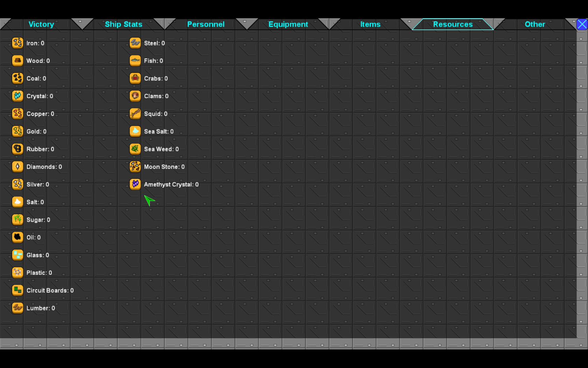This screenshot has height=368, width=588.
Task: Select the Iron resource icon
Action: click(17, 43)
